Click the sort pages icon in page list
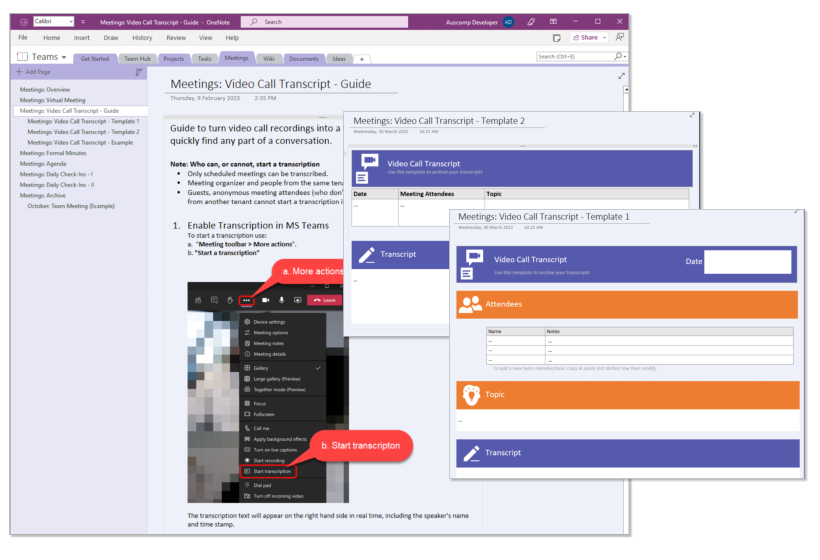Screen dimensions: 820x560 click(x=139, y=72)
